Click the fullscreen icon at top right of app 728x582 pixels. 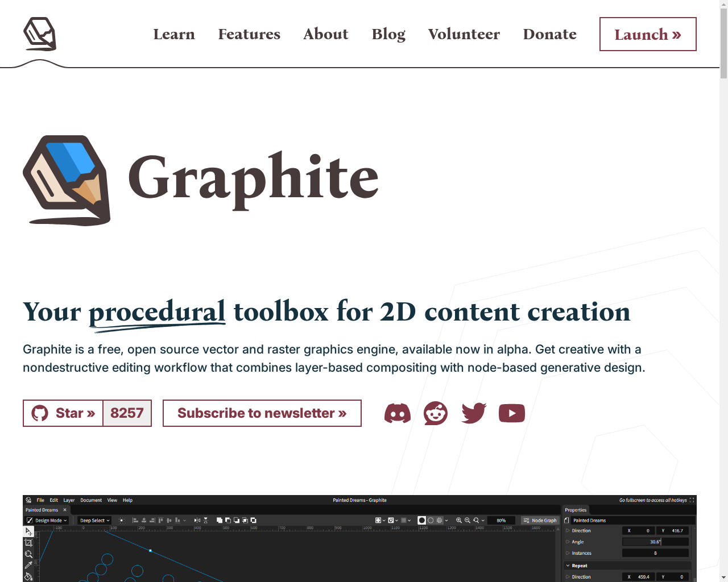click(692, 500)
